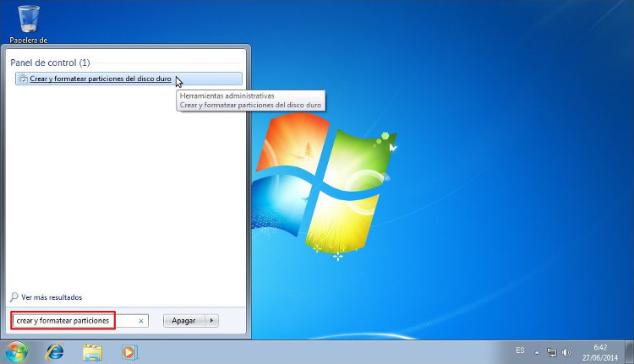
Task: Launch Internet Explorer from the taskbar
Action: [x=55, y=351]
